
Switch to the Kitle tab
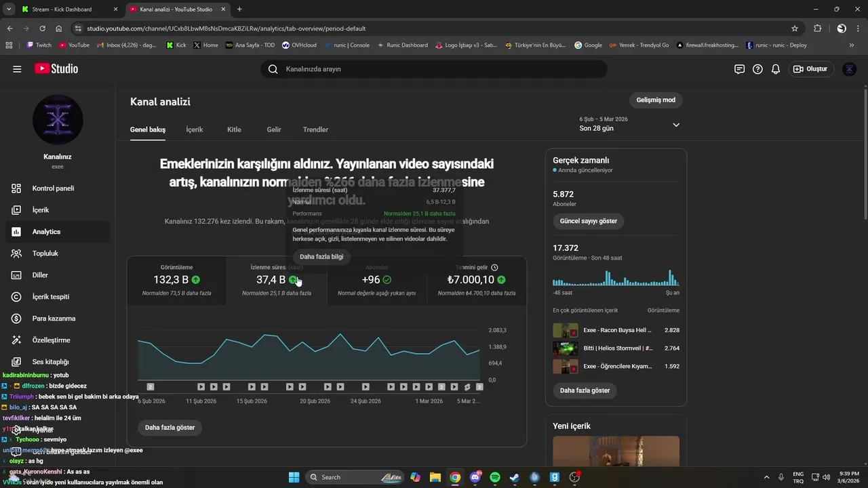[234, 129]
